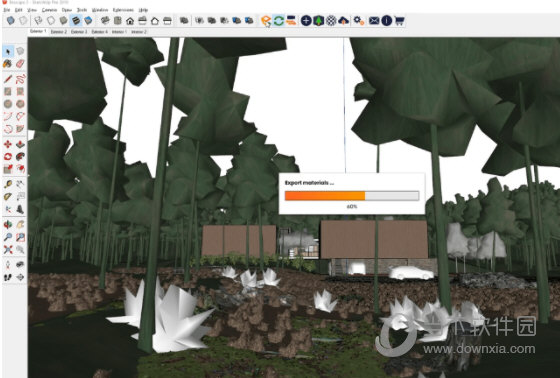
Task: Choose the Line pencil tool
Action: [8, 79]
